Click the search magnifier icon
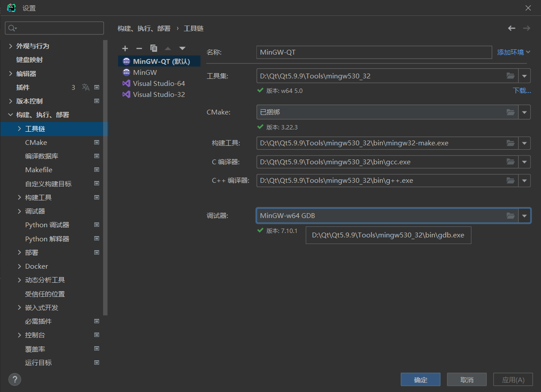 [12, 28]
